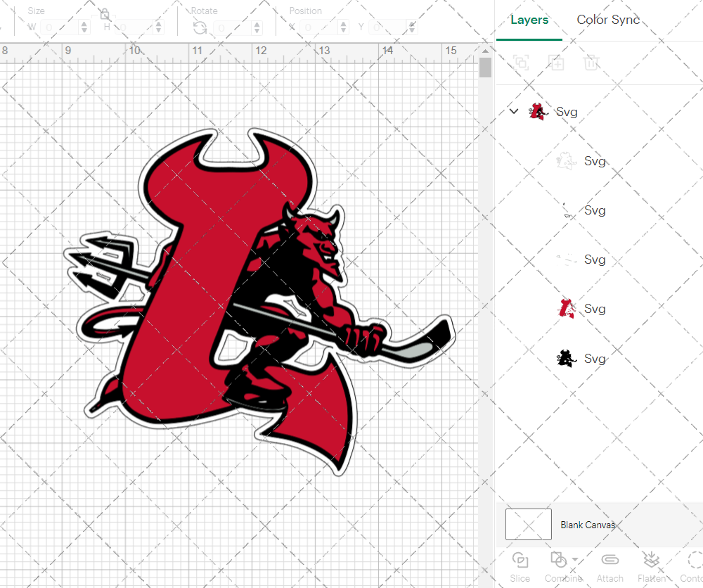Click the Slice tool icon

click(x=520, y=560)
